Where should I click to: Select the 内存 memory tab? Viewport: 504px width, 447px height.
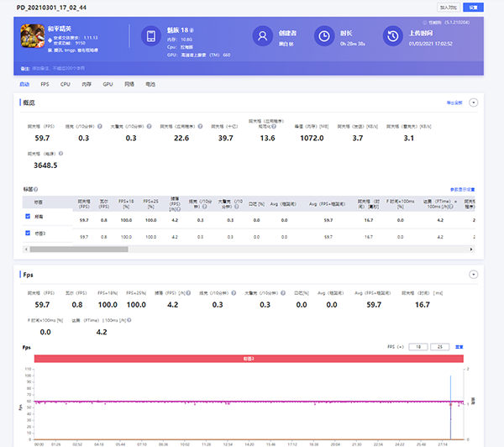click(87, 85)
